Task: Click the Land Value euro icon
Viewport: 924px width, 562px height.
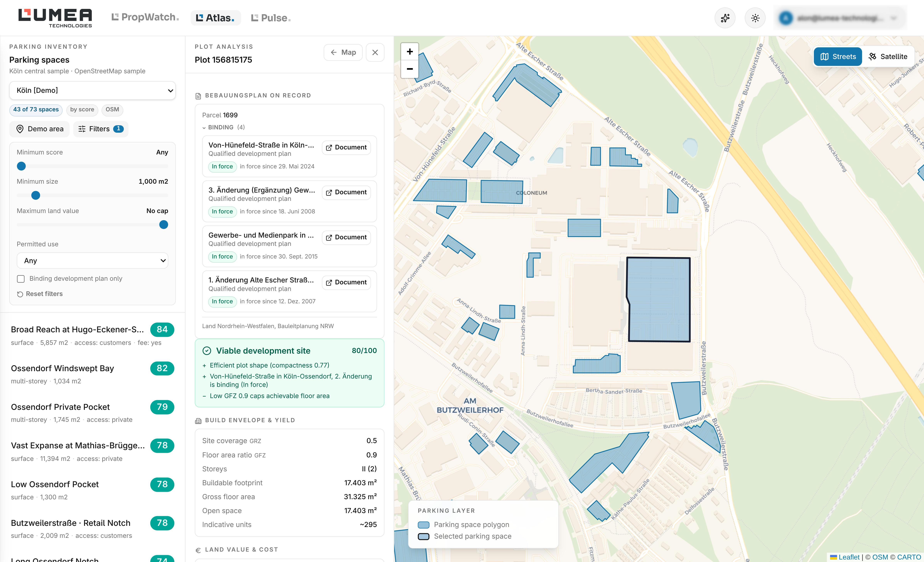Action: [x=198, y=550]
